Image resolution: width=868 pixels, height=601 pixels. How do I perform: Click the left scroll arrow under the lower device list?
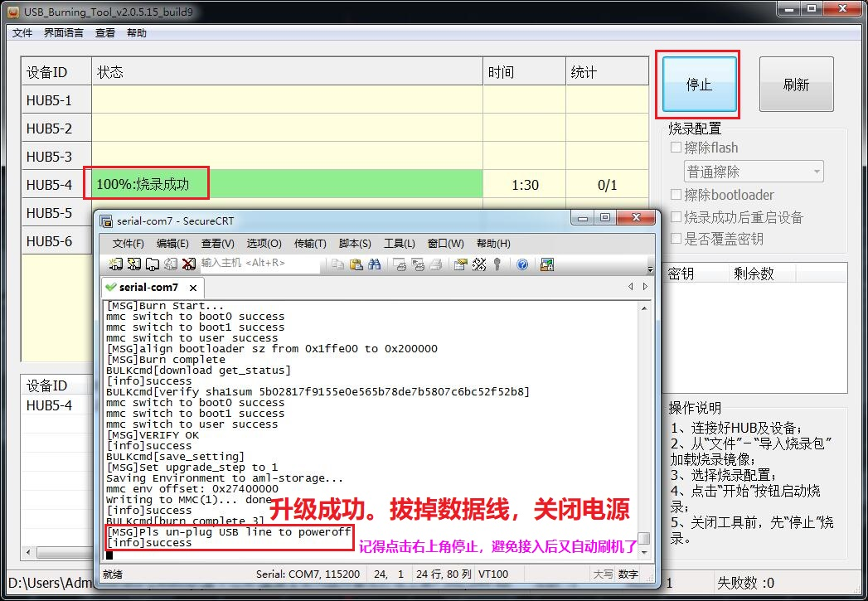point(28,552)
